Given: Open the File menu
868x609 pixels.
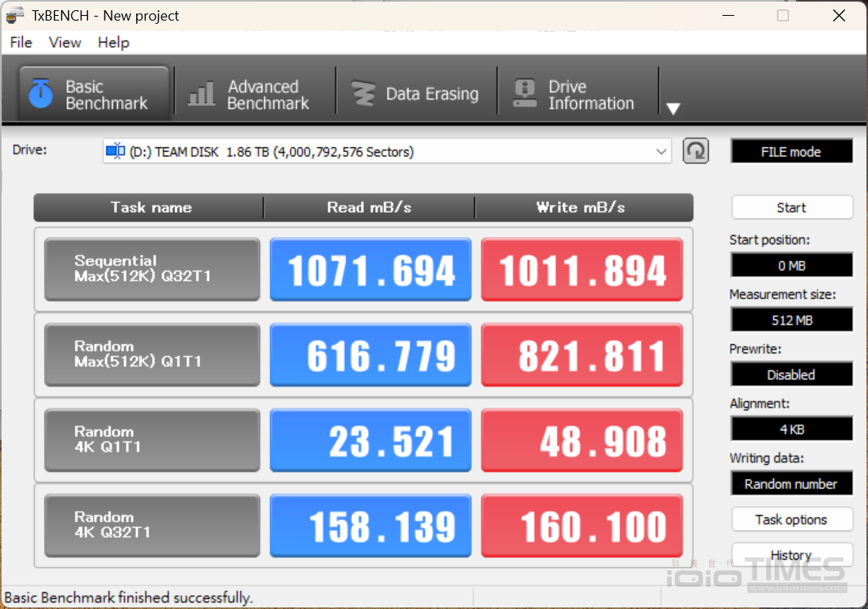Looking at the screenshot, I should 20,43.
